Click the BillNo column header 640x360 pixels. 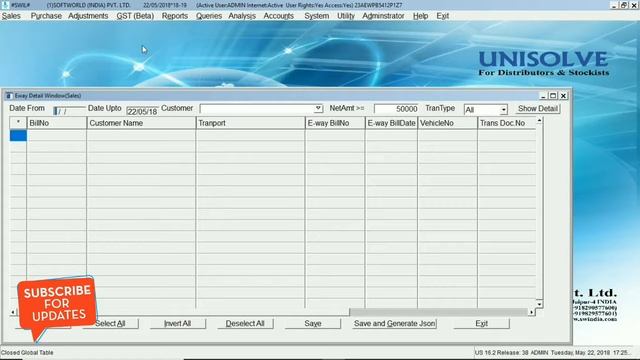coord(57,123)
